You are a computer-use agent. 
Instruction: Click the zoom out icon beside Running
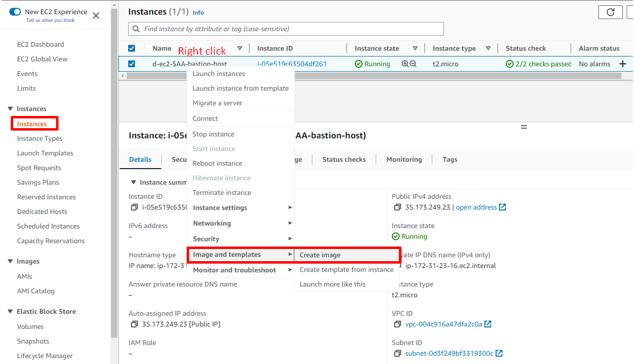click(x=413, y=64)
